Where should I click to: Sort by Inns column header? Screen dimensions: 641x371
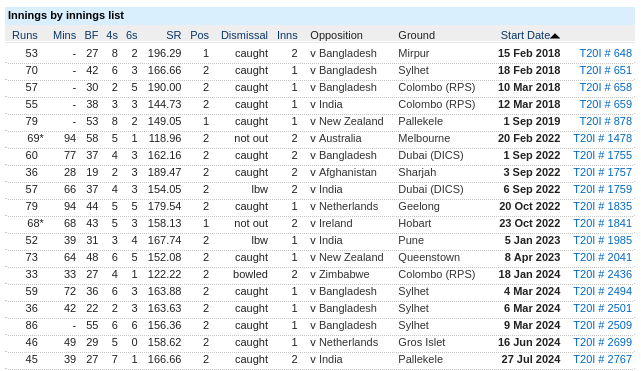287,36
